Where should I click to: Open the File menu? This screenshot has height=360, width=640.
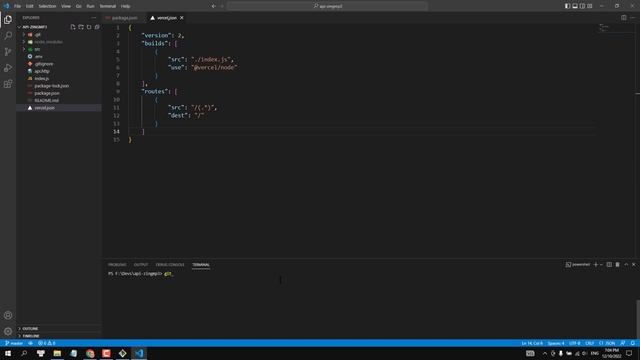[x=18, y=6]
